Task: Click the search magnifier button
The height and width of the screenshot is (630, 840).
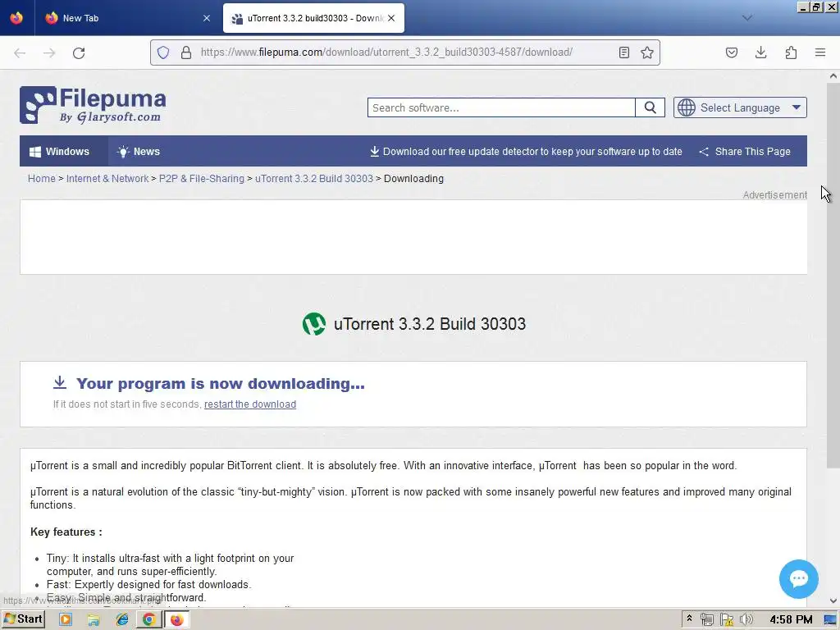Action: pos(650,107)
